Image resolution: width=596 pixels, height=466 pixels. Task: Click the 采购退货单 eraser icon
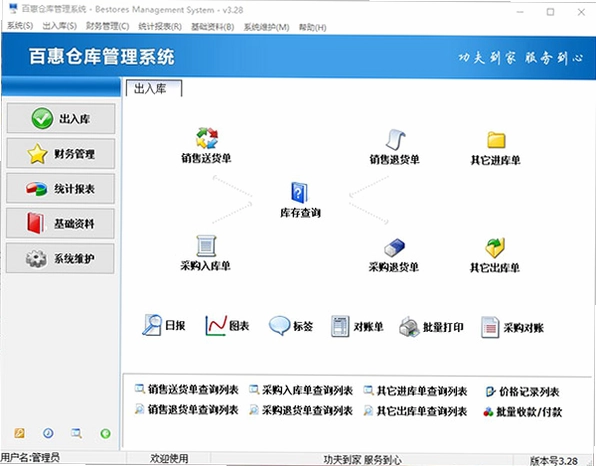[394, 247]
